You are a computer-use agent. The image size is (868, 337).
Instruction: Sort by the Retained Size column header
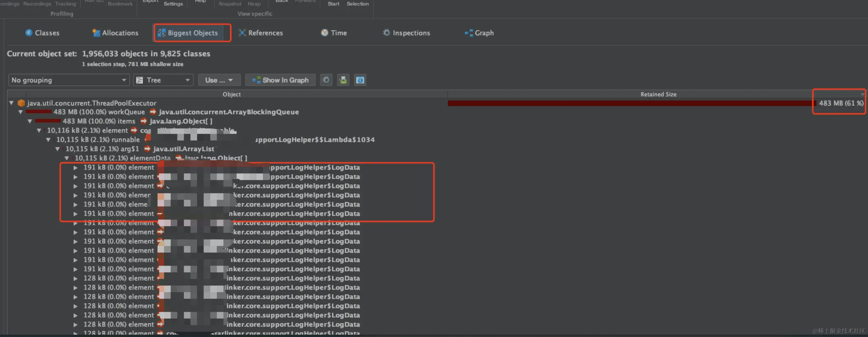point(658,94)
